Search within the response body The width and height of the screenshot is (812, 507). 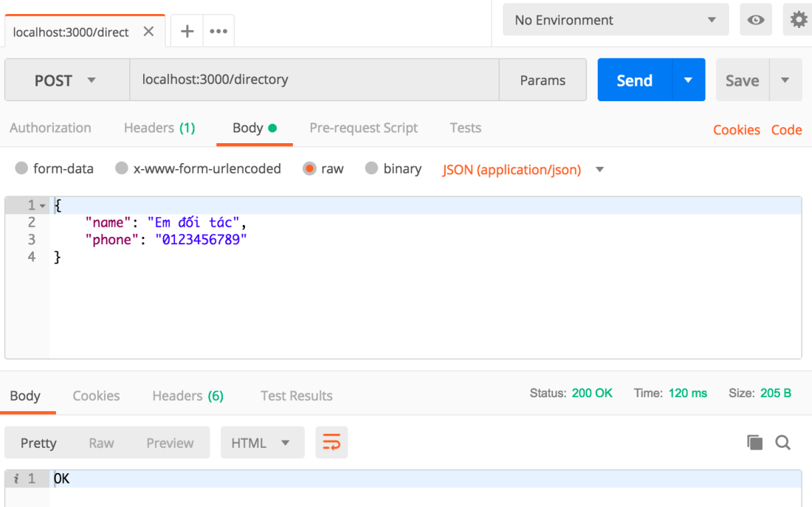[x=782, y=443]
